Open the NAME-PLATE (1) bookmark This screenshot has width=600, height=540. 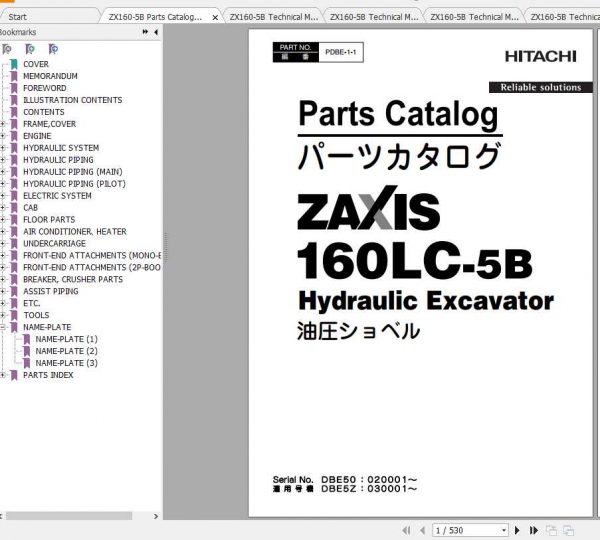point(67,339)
